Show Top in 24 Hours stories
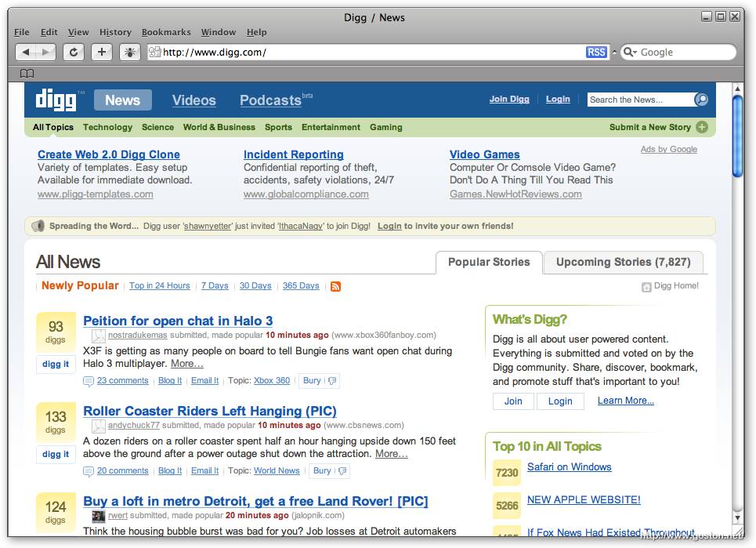 click(160, 285)
